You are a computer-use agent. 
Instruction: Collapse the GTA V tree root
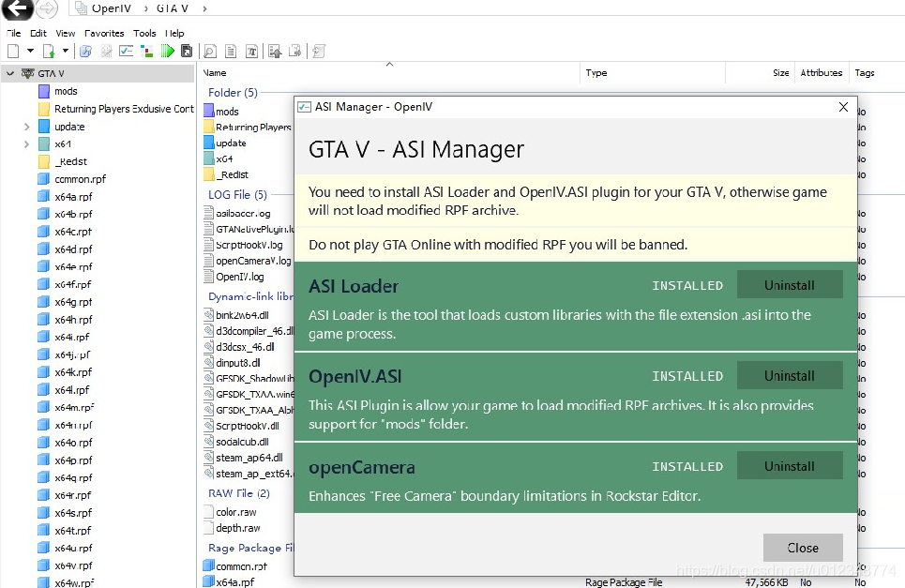pyautogui.click(x=10, y=74)
